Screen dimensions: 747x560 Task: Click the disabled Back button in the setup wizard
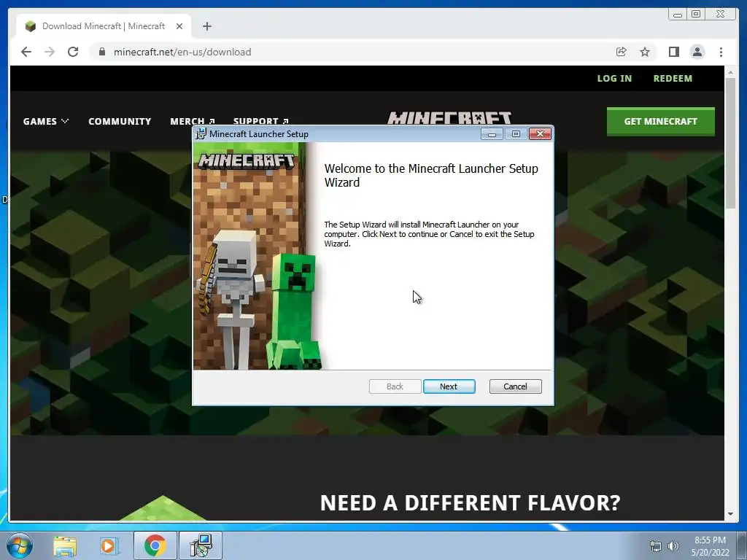click(395, 386)
